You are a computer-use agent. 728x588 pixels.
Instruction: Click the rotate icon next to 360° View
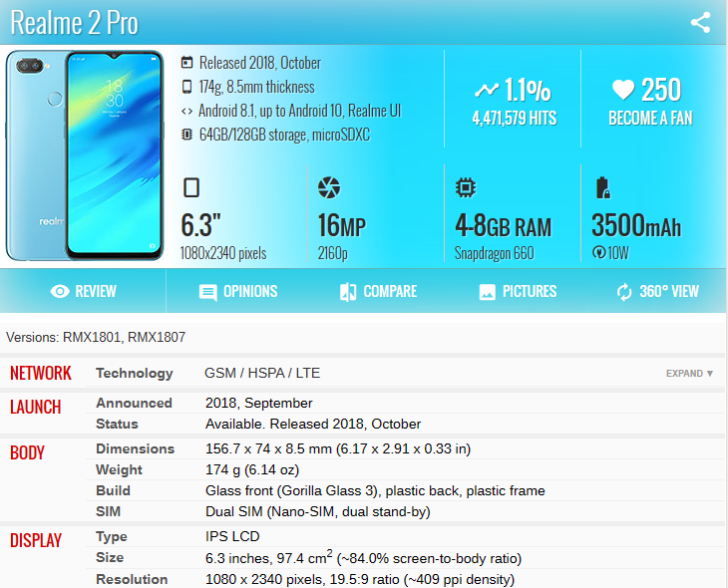[624, 292]
